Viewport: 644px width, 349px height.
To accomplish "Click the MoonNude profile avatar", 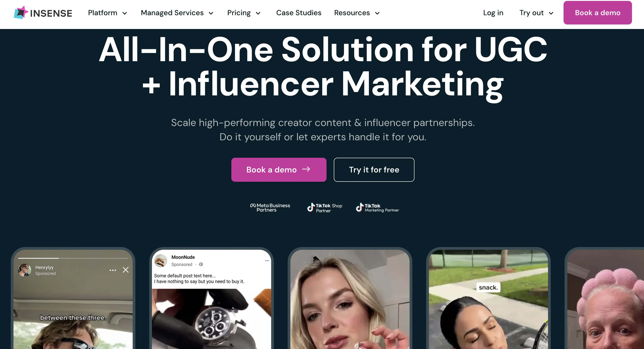I will [x=161, y=260].
